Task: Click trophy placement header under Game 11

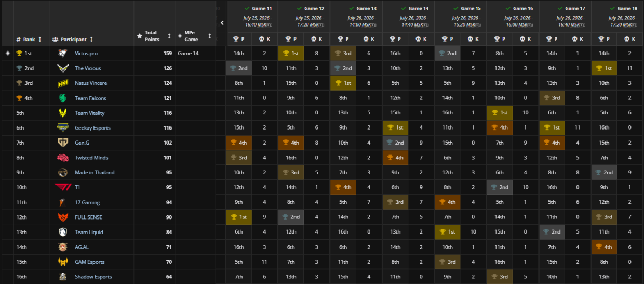Action: tap(239, 39)
